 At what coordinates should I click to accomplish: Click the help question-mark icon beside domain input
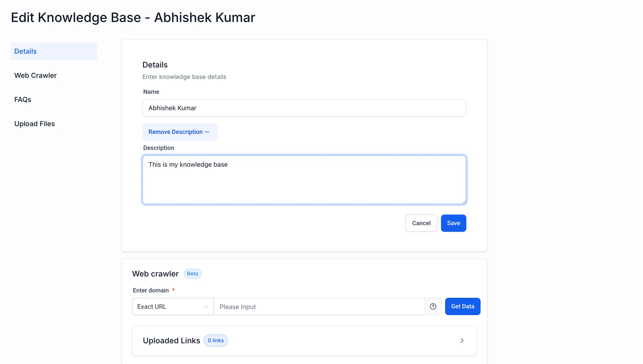click(433, 307)
